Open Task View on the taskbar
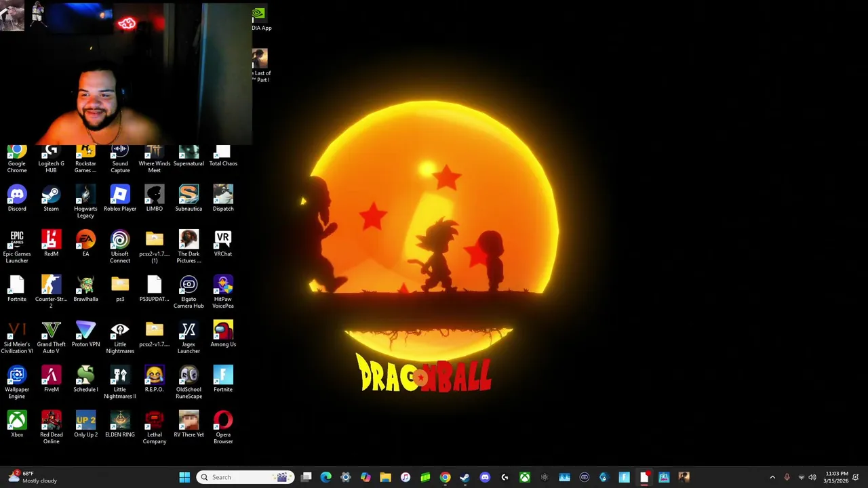Image resolution: width=868 pixels, height=488 pixels. (x=307, y=477)
